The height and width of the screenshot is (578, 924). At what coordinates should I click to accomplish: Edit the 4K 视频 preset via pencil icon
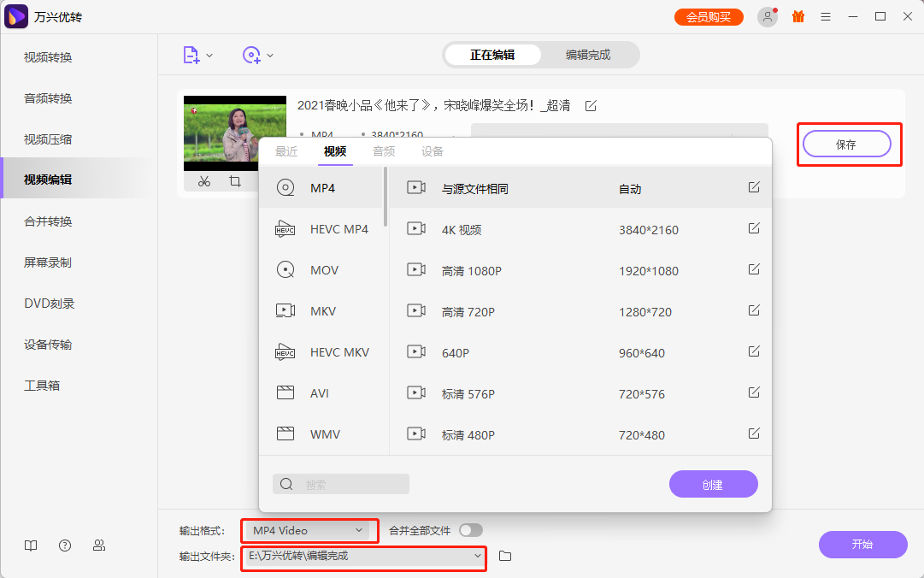click(x=753, y=228)
